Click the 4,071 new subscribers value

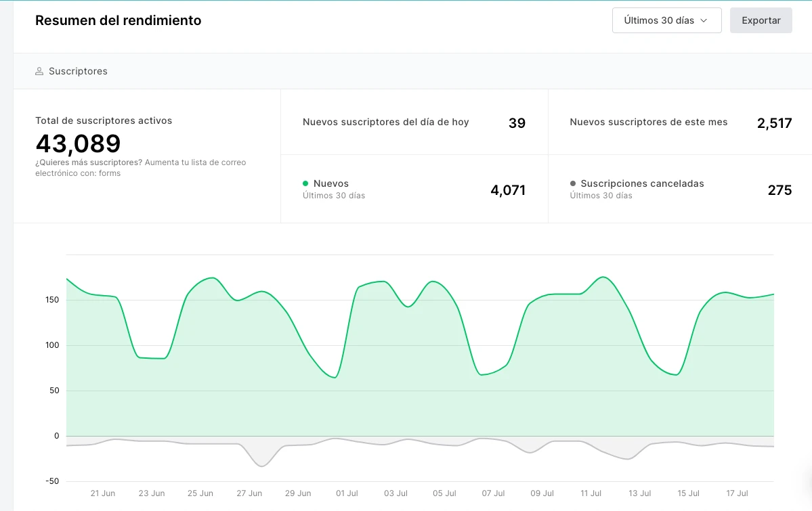pyautogui.click(x=508, y=190)
